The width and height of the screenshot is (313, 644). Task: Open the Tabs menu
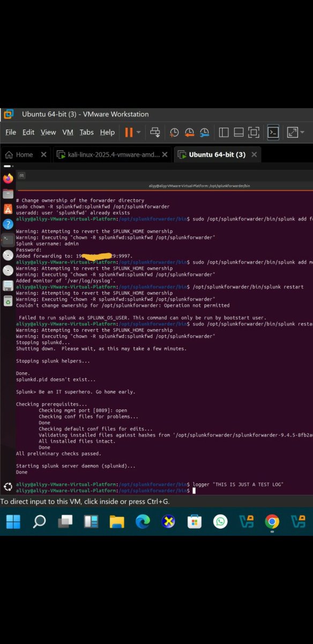coord(87,132)
